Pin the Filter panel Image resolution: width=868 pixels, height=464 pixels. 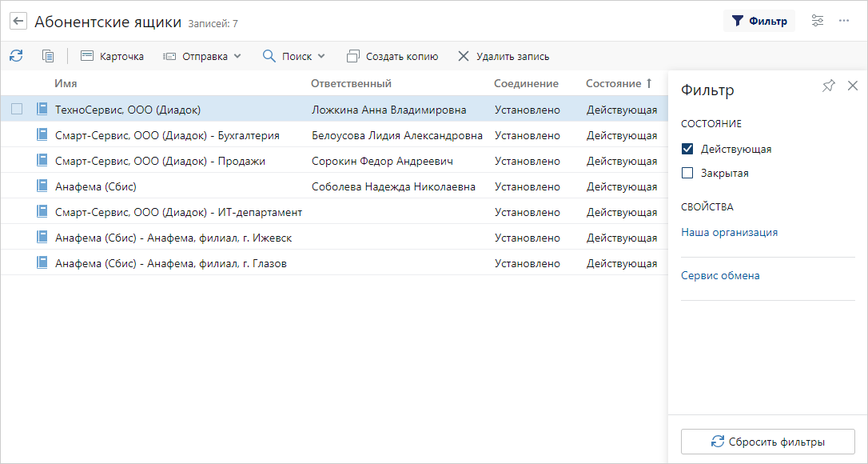tap(829, 86)
